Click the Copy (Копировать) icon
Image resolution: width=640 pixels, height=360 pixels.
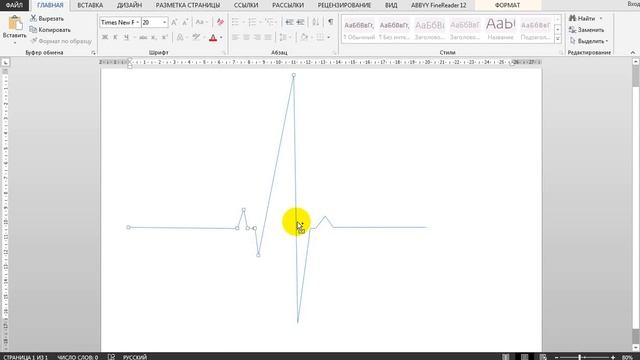pyautogui.click(x=33, y=30)
